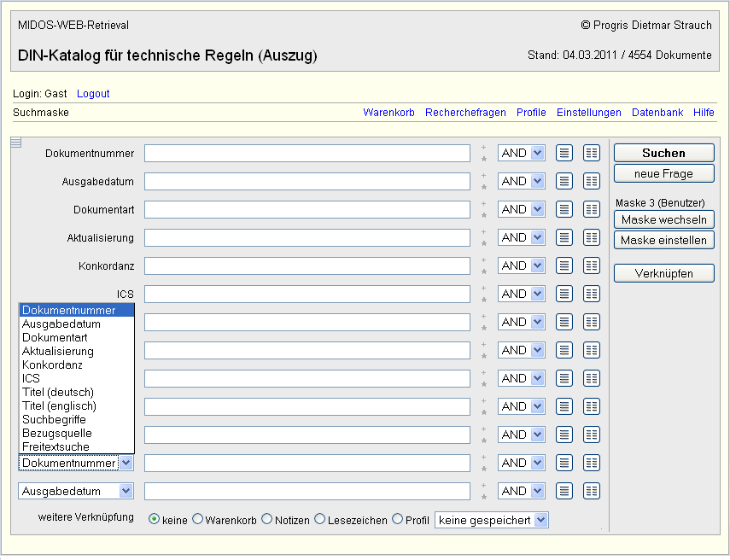Click the two-column table icon in the Ausgabedatum row
The height and width of the screenshot is (560, 730).
[x=592, y=181]
